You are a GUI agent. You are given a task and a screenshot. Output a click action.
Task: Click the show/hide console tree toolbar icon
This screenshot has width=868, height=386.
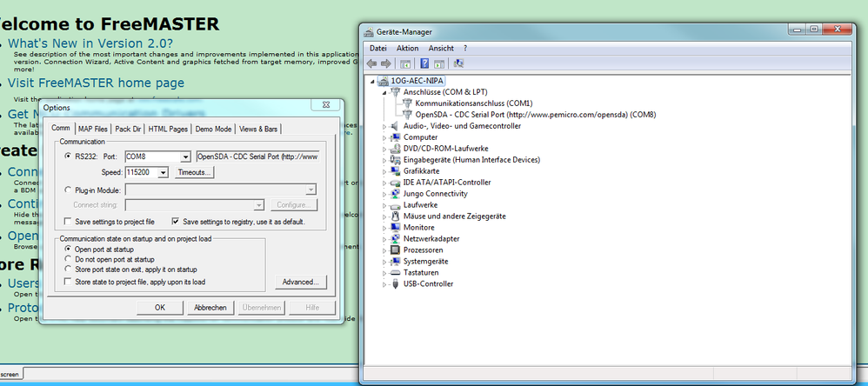tap(406, 63)
